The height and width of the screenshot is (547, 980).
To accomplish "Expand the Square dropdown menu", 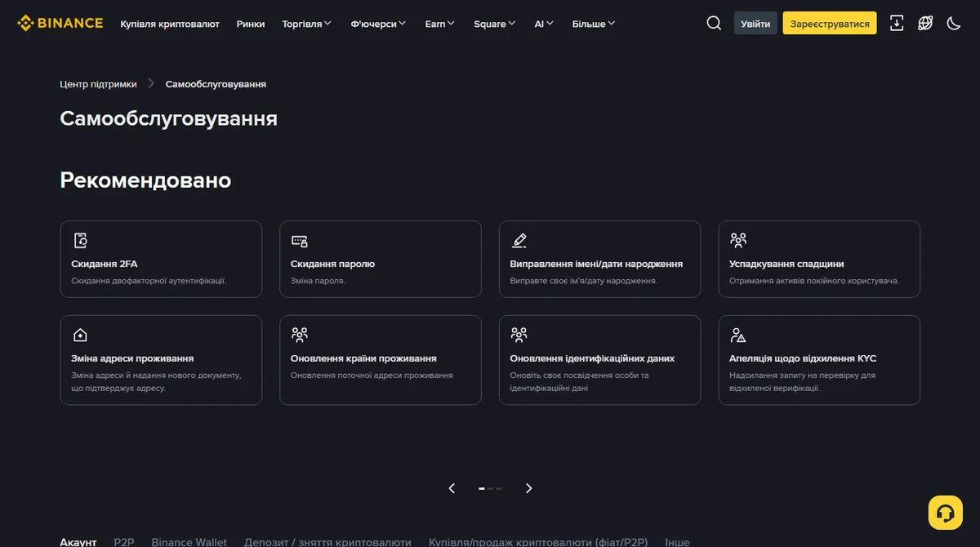I will coord(495,24).
